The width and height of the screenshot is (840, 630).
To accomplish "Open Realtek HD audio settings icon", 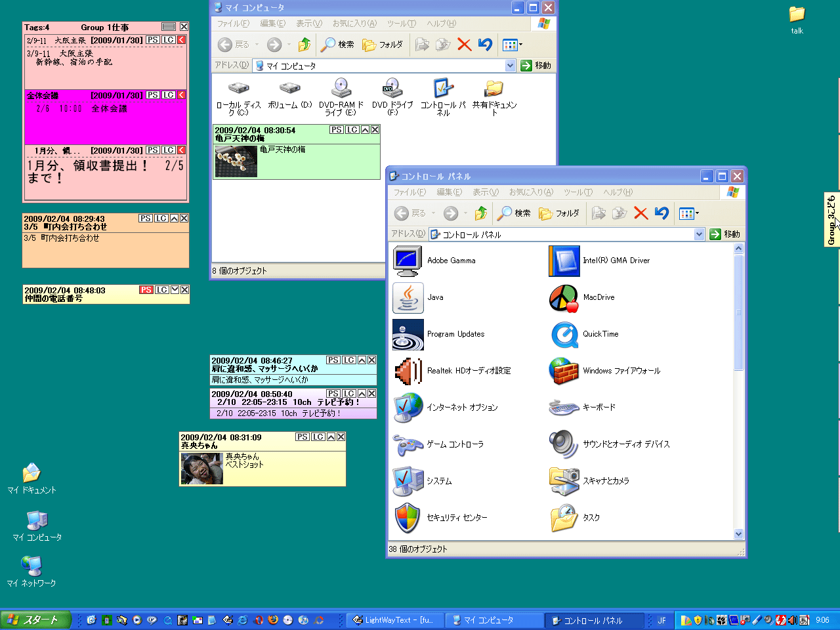I will tap(408, 371).
